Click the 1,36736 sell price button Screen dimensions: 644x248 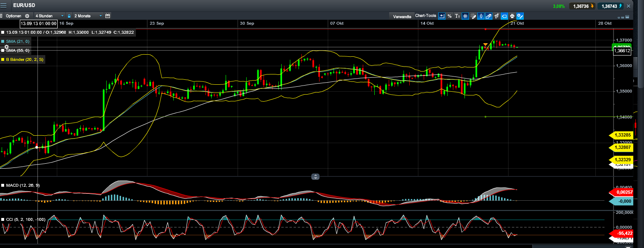pos(582,6)
